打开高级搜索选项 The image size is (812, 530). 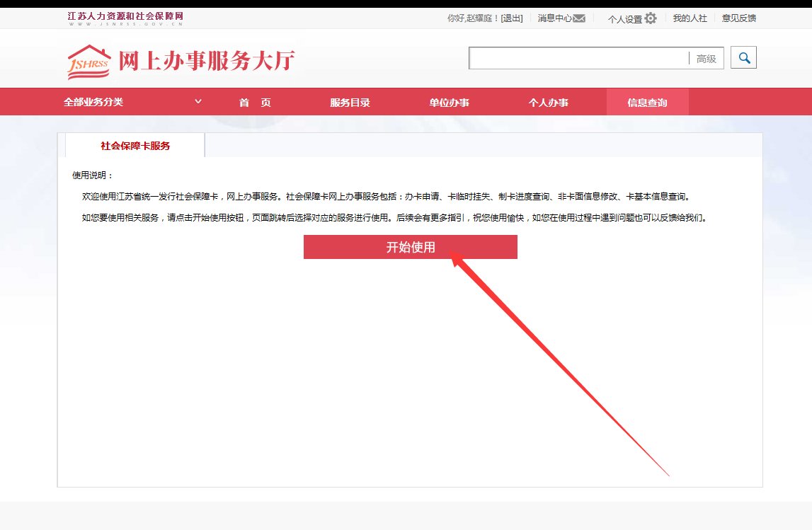[x=704, y=59]
